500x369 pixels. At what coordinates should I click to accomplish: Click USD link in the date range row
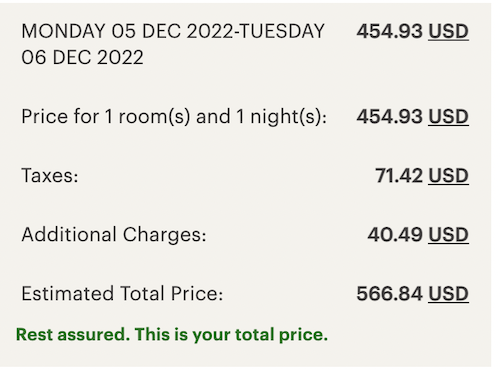448,31
